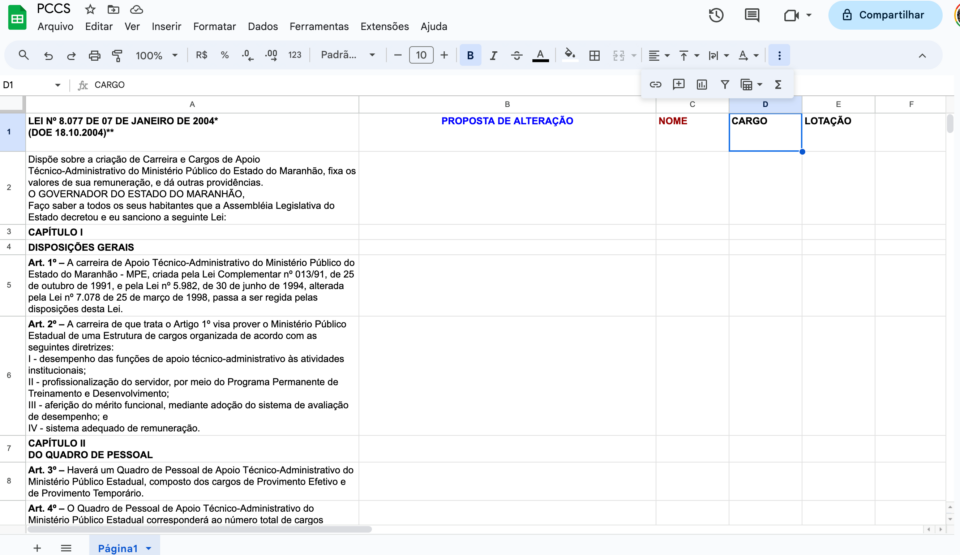Viewport: 960px width, 555px height.
Task: Open the Página1 sheet tab menu arrow
Action: 149,549
